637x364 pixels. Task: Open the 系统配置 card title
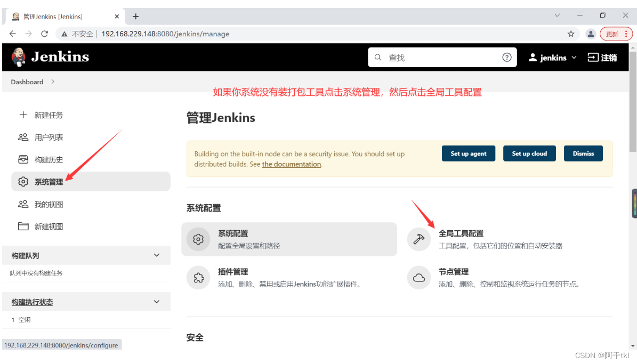click(233, 233)
